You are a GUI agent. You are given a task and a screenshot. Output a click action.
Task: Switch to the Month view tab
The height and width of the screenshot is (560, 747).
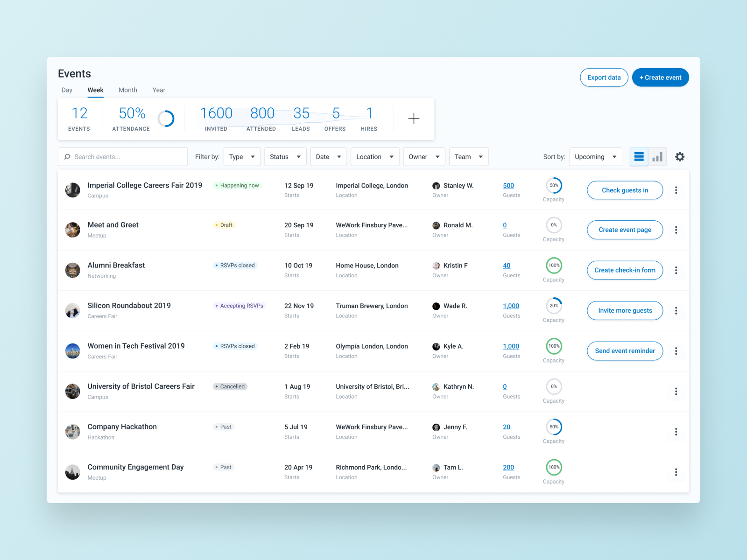[x=127, y=90]
